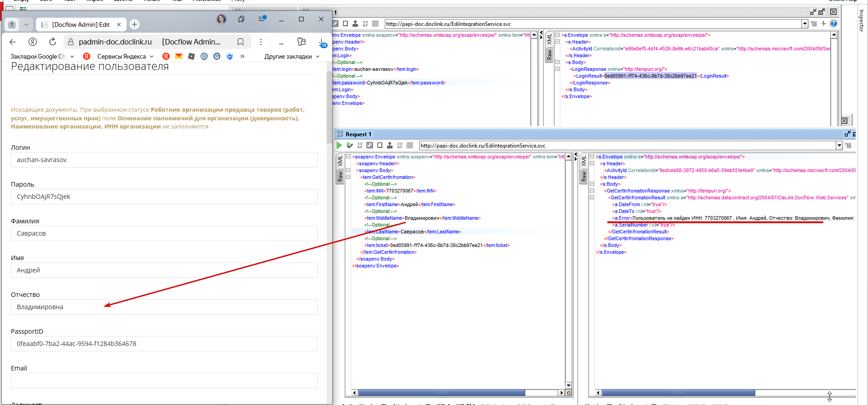Click the Имя field with Андрей
868x405 pixels.
coord(164,270)
